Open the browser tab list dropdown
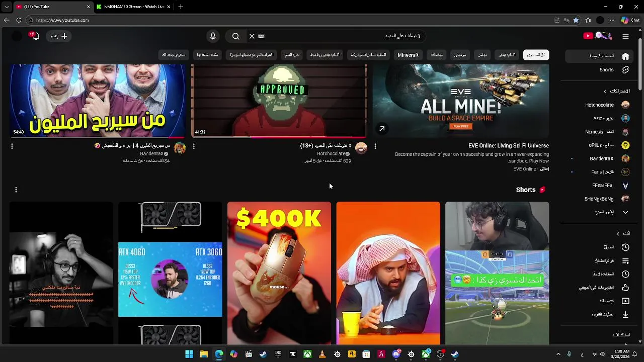The height and width of the screenshot is (362, 644). point(7,7)
